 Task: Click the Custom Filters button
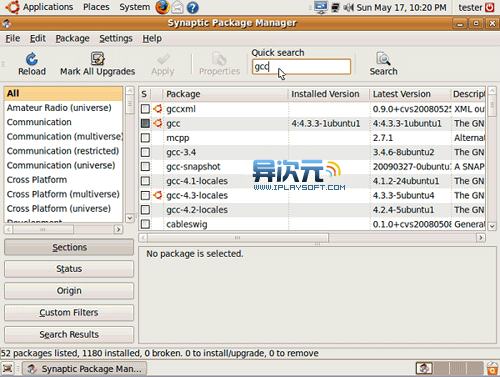(69, 313)
